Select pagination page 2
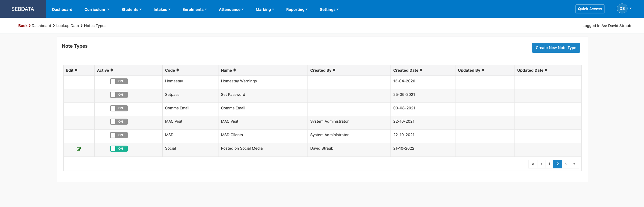This screenshot has height=207, width=644. [557, 164]
